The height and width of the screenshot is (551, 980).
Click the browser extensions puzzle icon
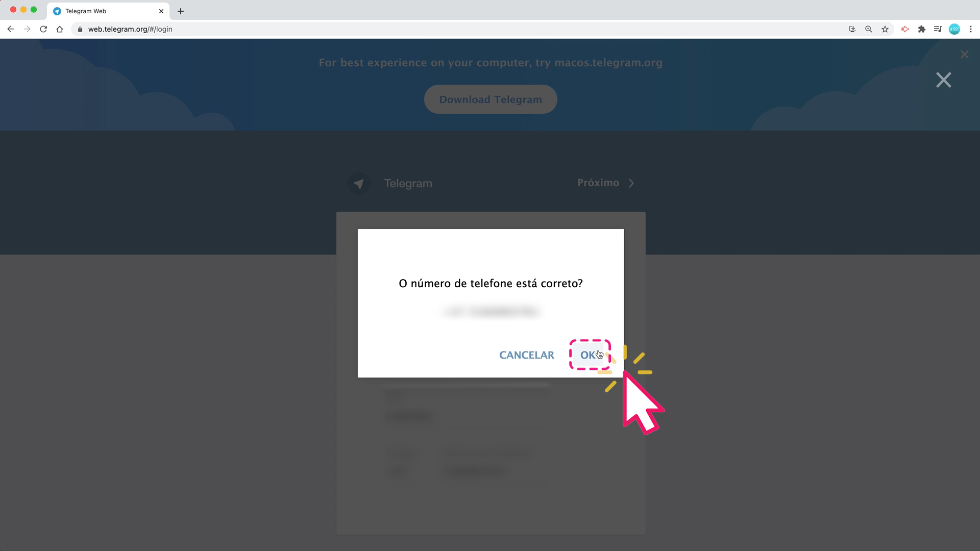click(922, 29)
